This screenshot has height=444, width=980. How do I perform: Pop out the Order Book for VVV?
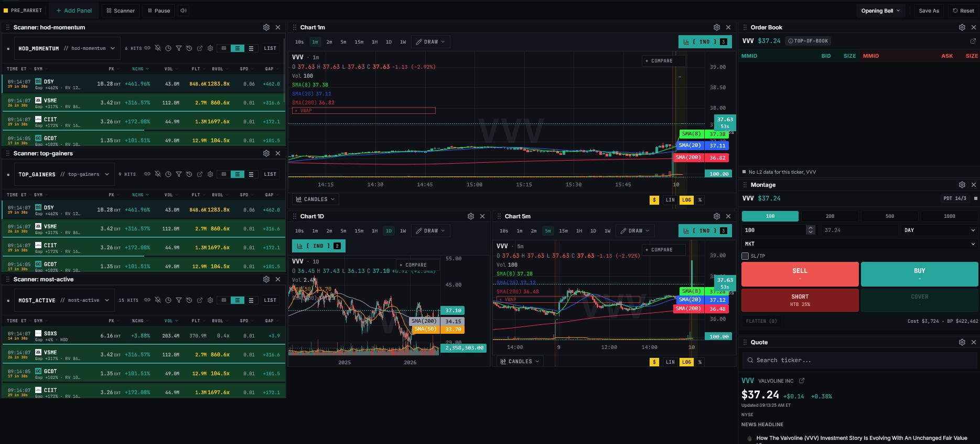tap(973, 41)
